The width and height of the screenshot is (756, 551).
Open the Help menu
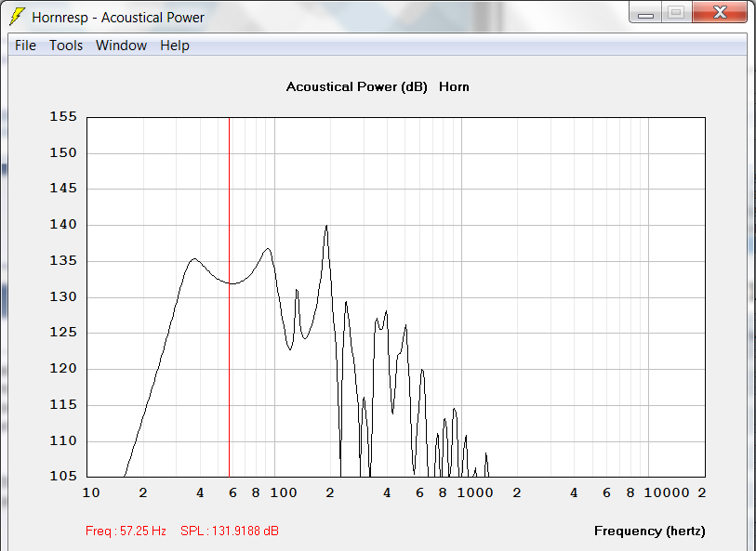coord(175,46)
